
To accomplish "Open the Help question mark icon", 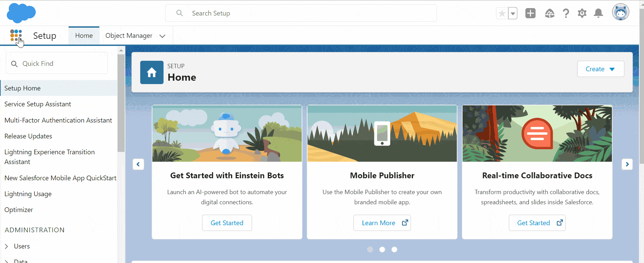I will click(x=566, y=14).
